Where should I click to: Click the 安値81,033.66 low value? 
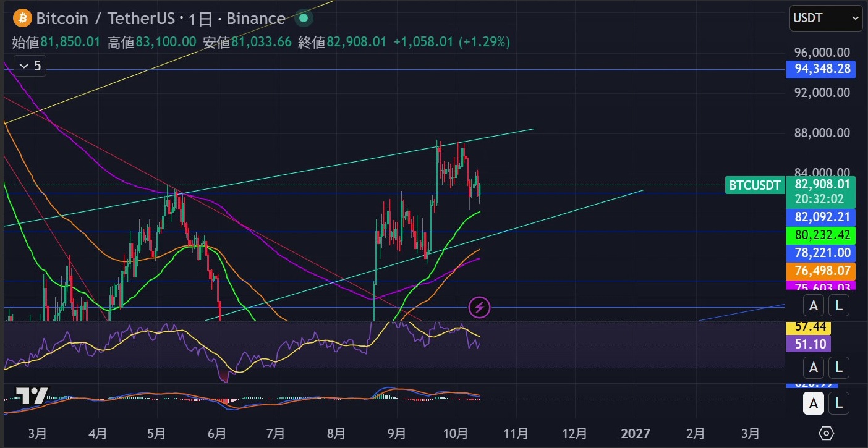247,42
